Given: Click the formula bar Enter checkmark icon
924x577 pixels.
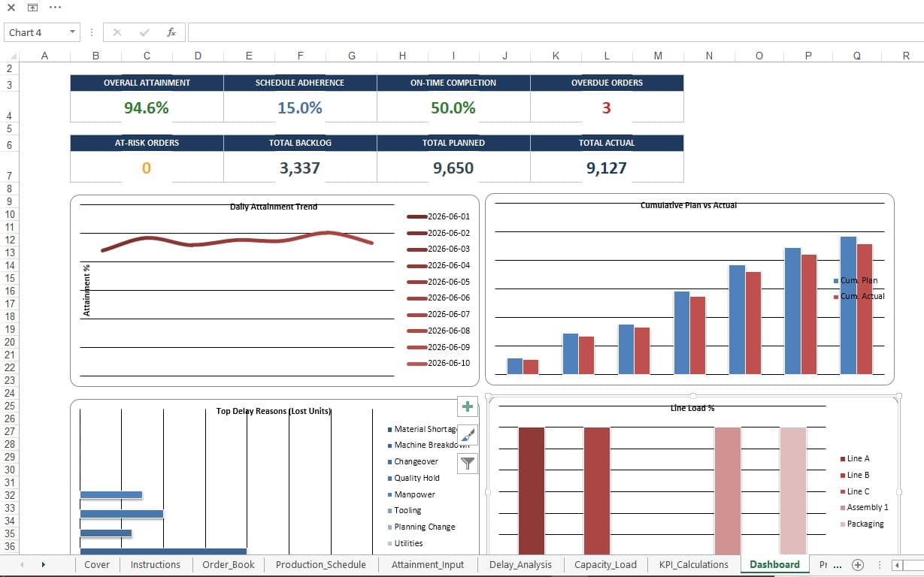Looking at the screenshot, I should 144,32.
